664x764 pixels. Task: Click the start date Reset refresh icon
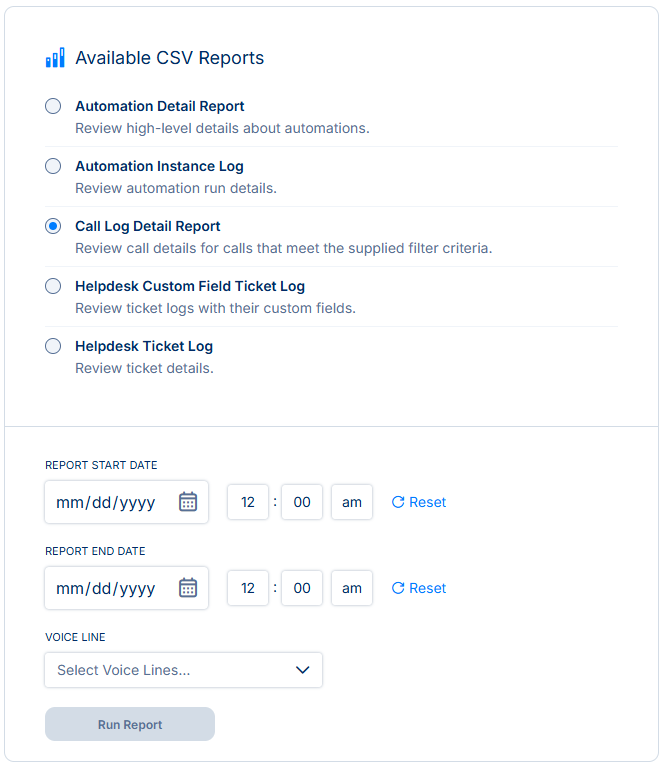tap(398, 502)
